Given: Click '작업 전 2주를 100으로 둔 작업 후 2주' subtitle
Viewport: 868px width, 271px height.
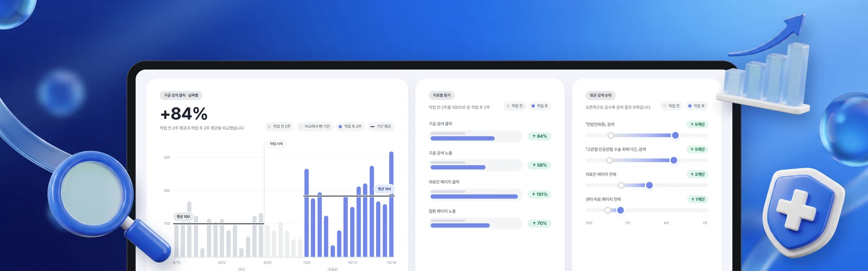Looking at the screenshot, I should (459, 107).
